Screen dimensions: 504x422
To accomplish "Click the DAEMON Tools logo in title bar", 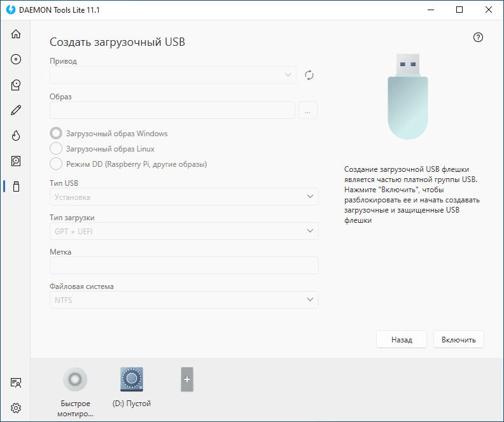I will (x=11, y=10).
